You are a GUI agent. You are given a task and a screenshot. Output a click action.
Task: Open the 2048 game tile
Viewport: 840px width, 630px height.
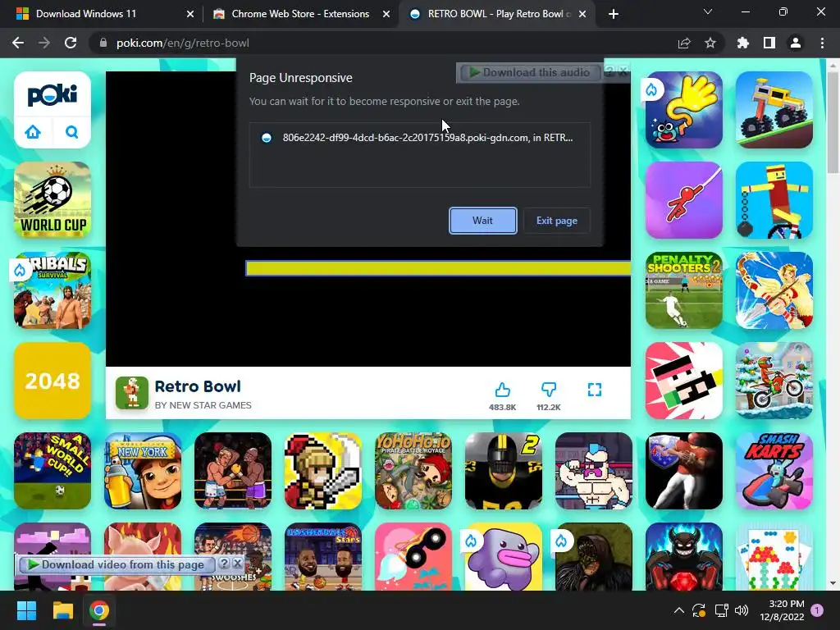click(x=52, y=381)
